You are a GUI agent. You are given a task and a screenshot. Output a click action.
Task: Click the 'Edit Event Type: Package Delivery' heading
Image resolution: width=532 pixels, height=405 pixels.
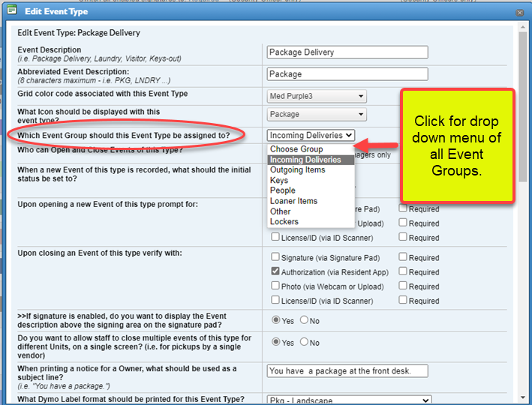79,33
